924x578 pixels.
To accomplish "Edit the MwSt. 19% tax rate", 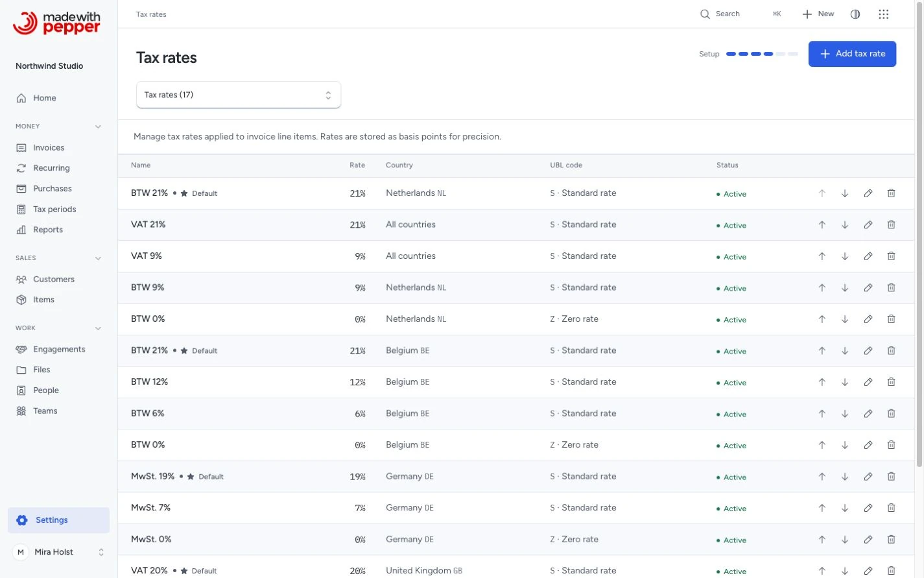I will 868,476.
